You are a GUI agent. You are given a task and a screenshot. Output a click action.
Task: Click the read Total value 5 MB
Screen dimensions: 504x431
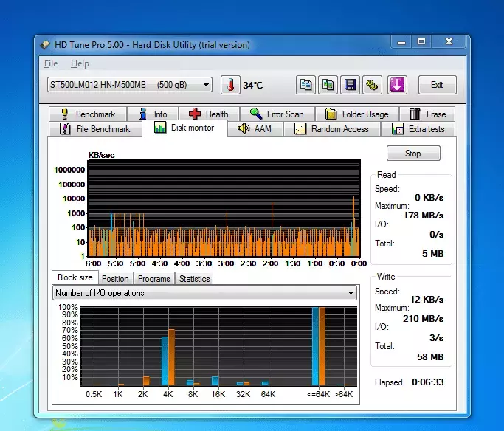[x=432, y=254]
